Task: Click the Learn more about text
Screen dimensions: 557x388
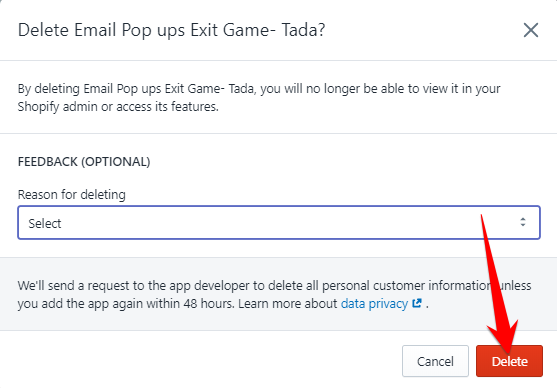Action: [288, 304]
